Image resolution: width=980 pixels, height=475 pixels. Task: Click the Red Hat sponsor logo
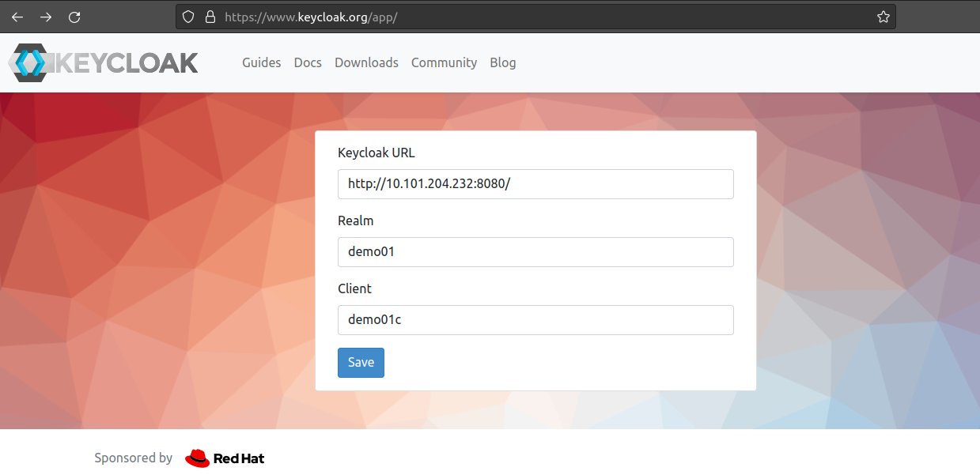[x=225, y=458]
